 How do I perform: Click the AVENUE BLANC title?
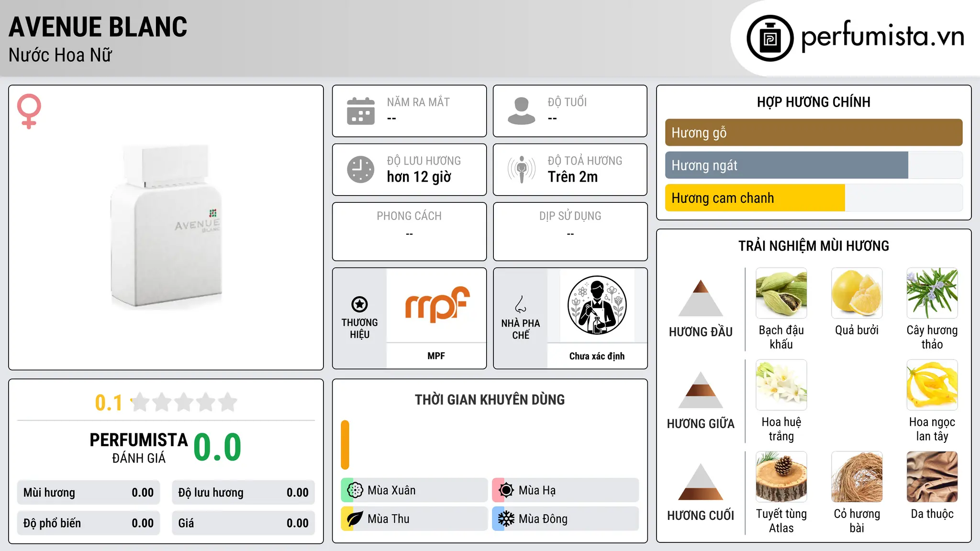pos(98,27)
